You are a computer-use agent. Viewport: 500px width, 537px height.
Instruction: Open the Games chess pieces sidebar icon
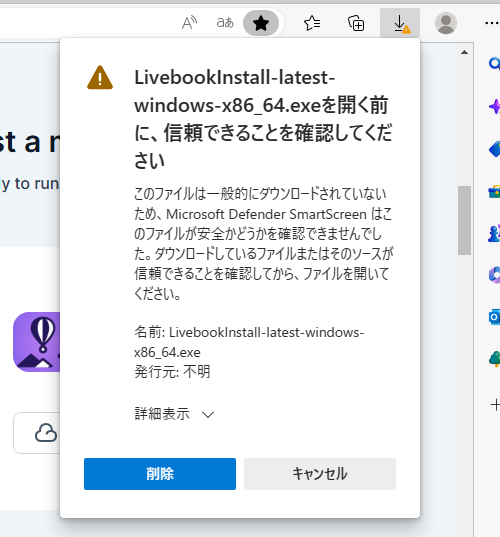coord(495,234)
